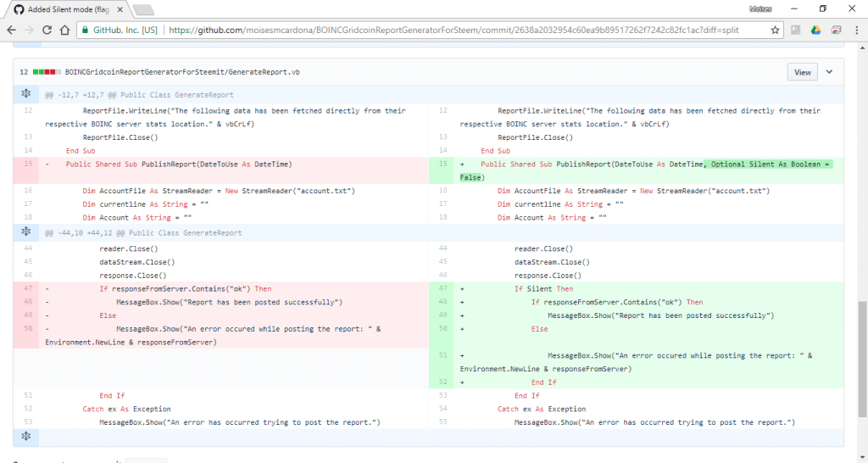Image resolution: width=868 pixels, height=463 pixels.
Task: Click the diffstat colored blocks next to 12
Action: [x=47, y=72]
